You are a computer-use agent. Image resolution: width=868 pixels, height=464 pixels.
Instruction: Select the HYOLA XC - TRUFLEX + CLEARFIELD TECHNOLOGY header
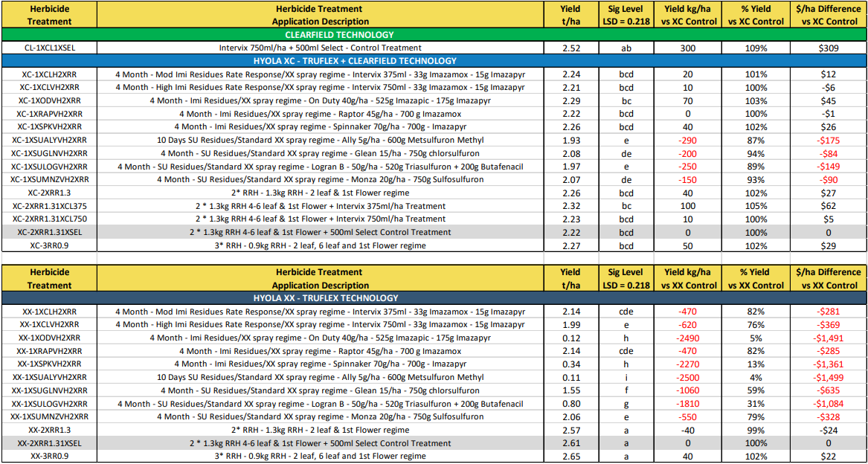coord(434,60)
